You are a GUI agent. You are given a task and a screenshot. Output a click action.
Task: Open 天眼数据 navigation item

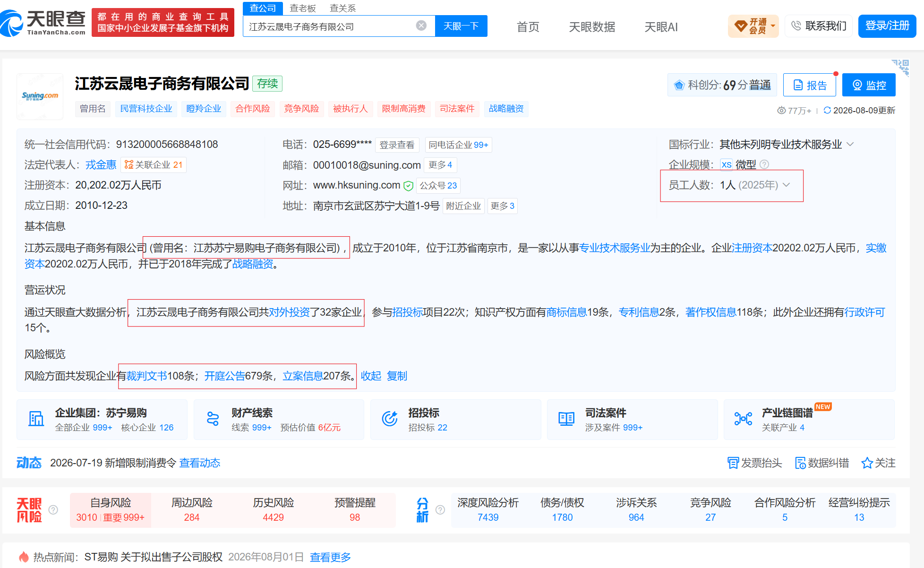coord(592,27)
